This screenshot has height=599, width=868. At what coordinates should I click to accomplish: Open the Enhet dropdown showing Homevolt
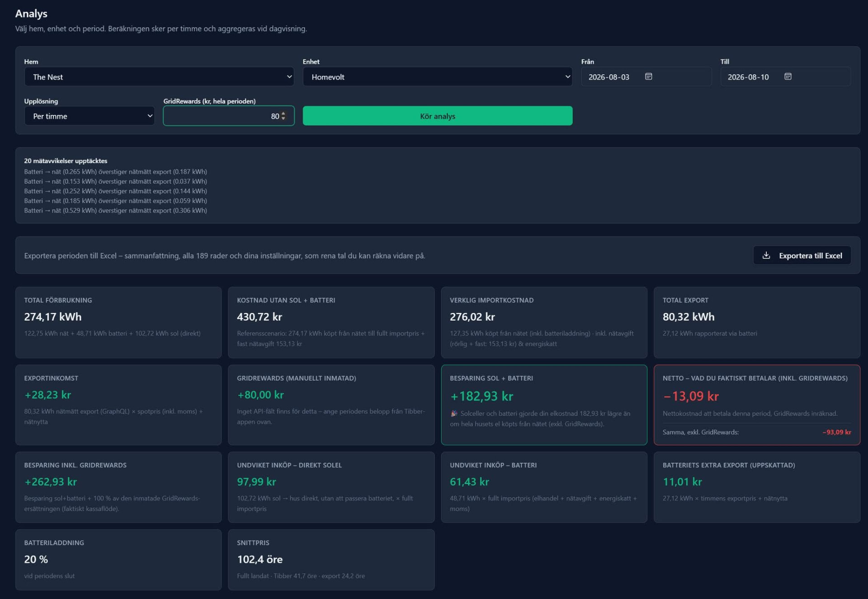(x=438, y=77)
